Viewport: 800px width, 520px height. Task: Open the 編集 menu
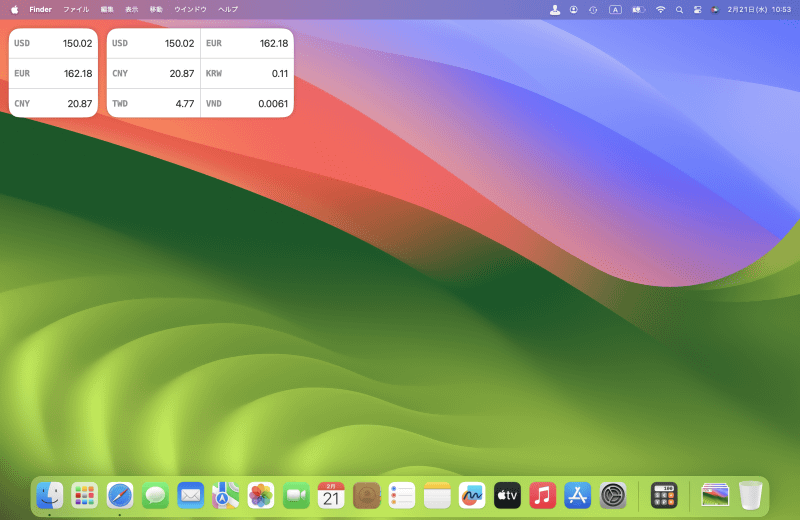107,10
